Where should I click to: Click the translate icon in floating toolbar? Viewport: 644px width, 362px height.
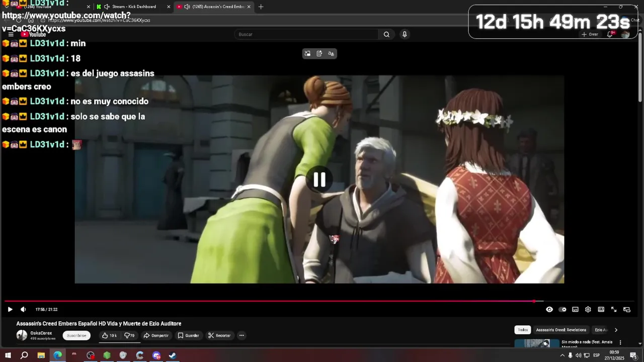tap(331, 53)
